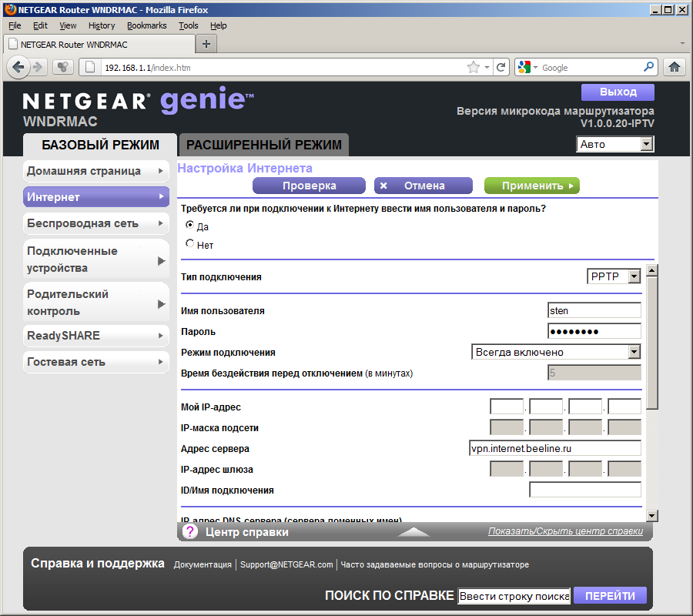The width and height of the screenshot is (693, 616).
Task: Click the toolbar icon beside the forward arrow
Action: pos(63,67)
